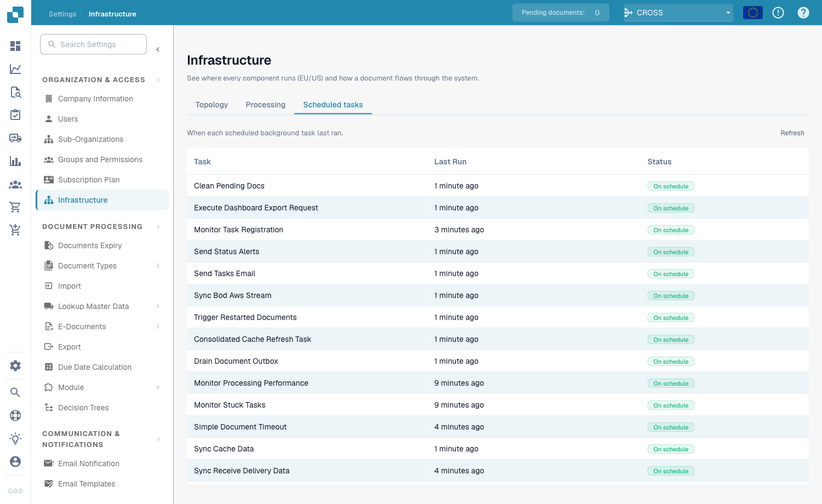The width and height of the screenshot is (822, 504).
Task: Click Pending documents counter button
Action: pos(561,13)
